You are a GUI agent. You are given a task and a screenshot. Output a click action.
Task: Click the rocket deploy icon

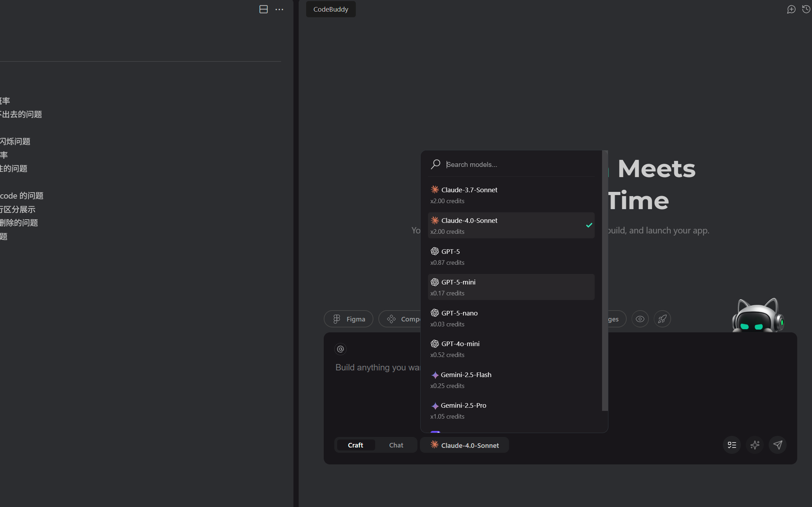(x=662, y=319)
